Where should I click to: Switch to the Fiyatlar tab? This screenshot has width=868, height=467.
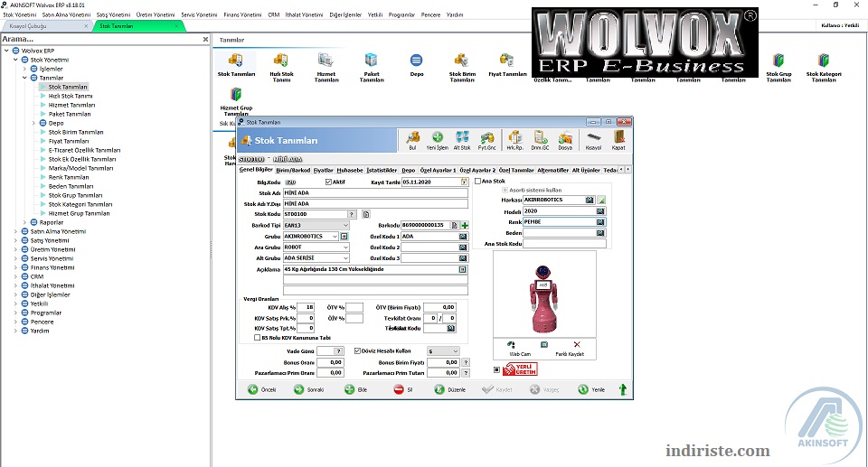coord(324,171)
